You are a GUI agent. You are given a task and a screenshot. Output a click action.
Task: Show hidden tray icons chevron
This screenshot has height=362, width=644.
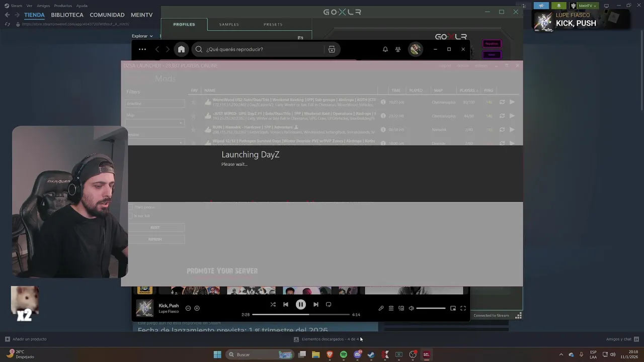point(561,354)
